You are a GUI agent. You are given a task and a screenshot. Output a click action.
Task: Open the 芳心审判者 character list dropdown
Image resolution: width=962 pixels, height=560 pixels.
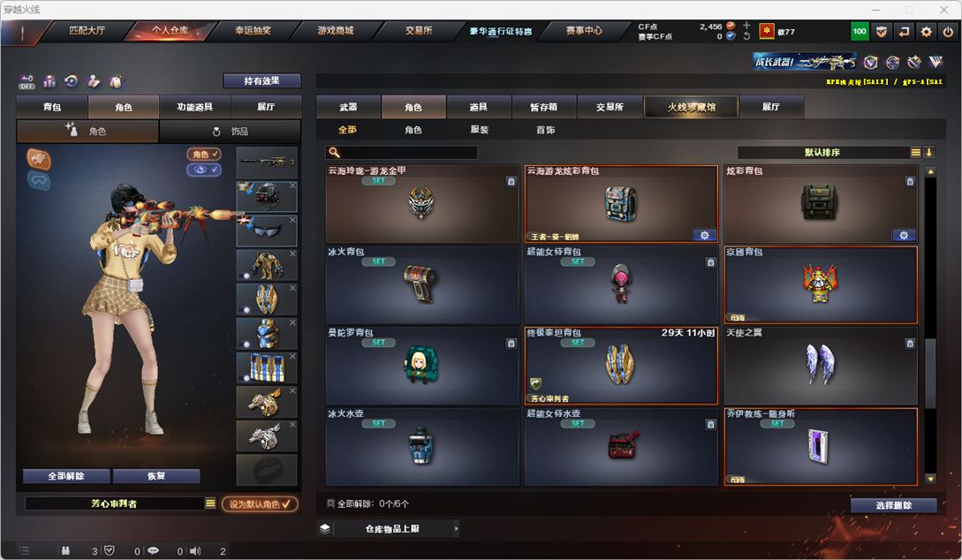(210, 503)
